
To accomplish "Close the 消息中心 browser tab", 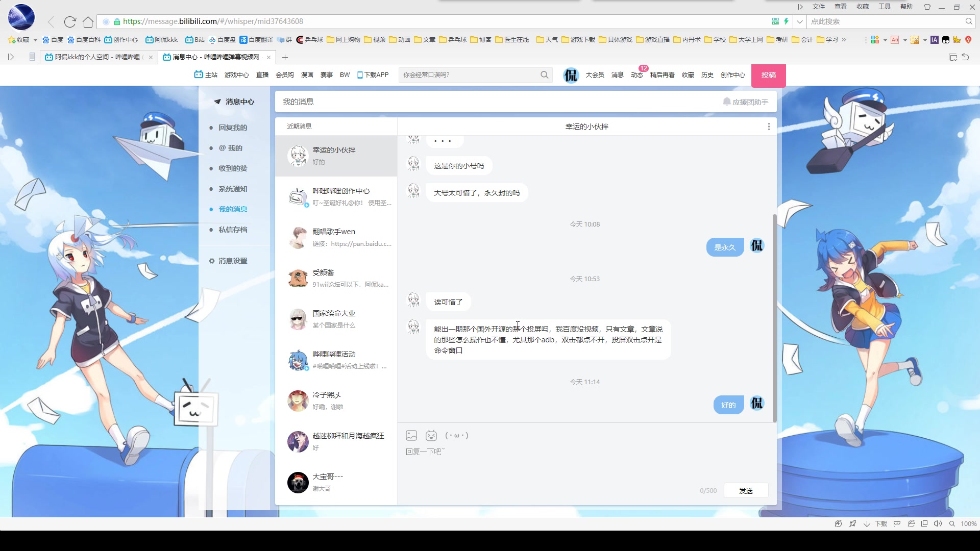I will tap(268, 57).
